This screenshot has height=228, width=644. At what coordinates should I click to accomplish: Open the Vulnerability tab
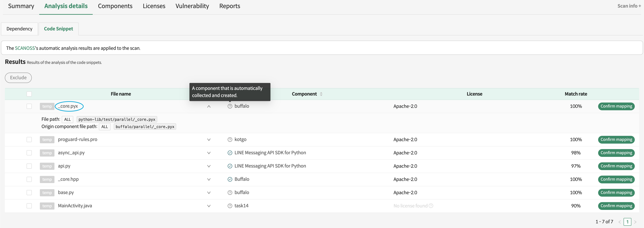[192, 6]
